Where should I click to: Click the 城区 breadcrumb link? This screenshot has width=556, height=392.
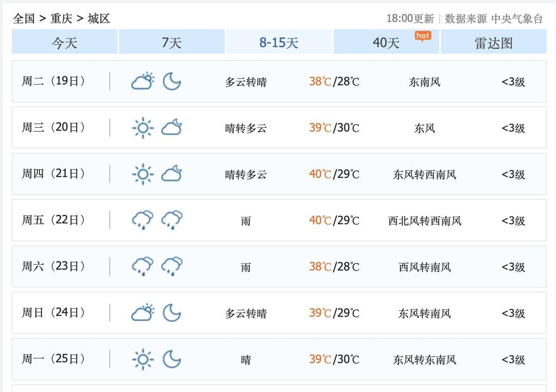pos(99,19)
